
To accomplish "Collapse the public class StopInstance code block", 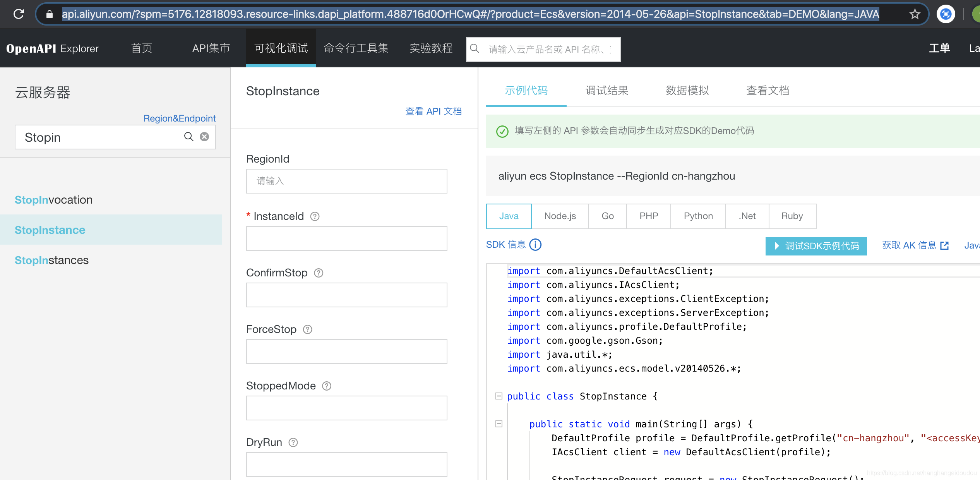I will (x=499, y=396).
